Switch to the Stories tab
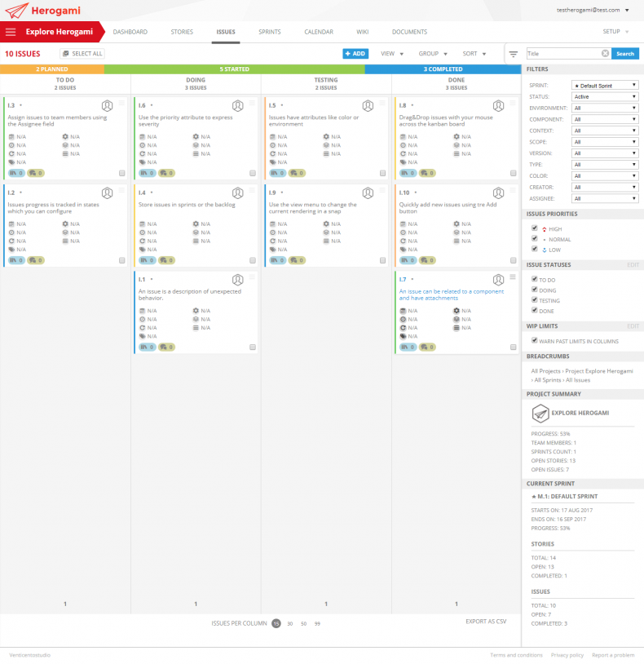Screen dimensions: 644x664 [182, 32]
